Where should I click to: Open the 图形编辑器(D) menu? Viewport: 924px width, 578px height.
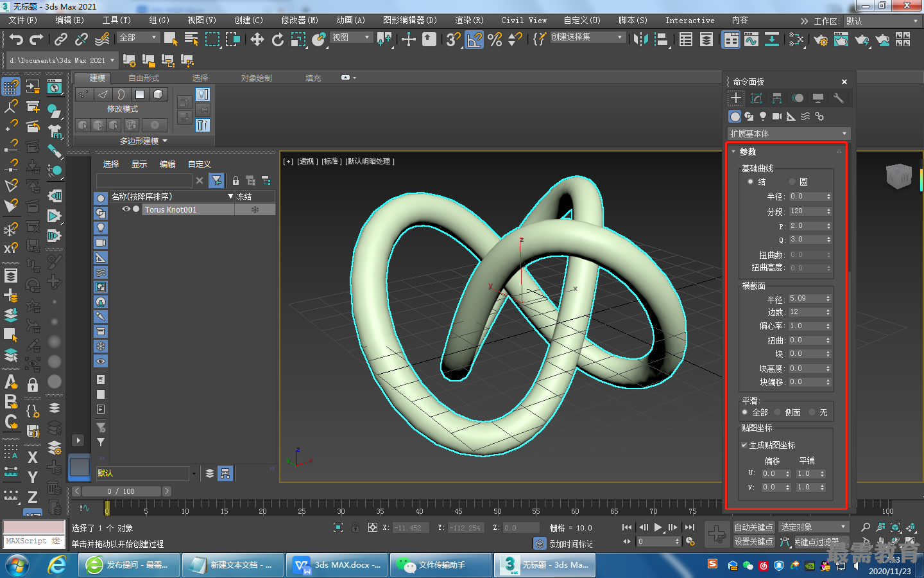point(409,21)
